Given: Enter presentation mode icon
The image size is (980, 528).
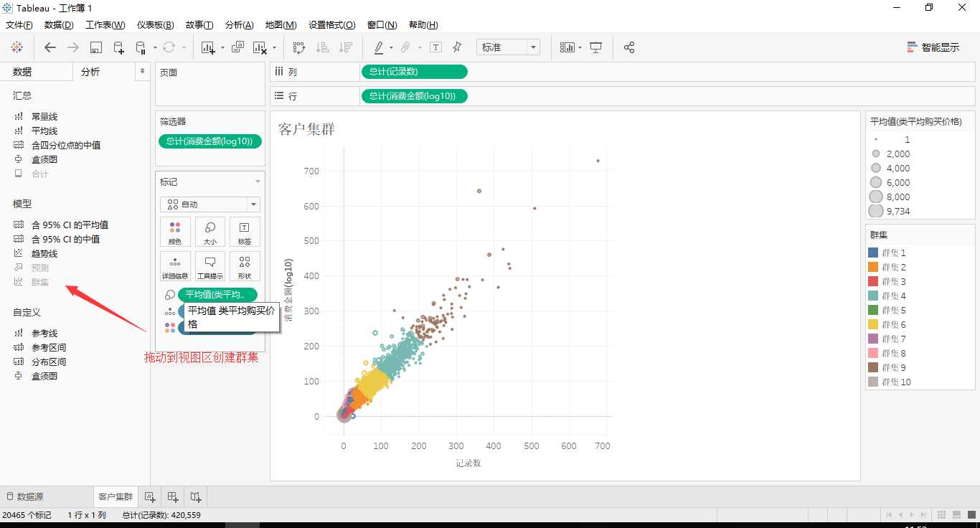Looking at the screenshot, I should (595, 47).
